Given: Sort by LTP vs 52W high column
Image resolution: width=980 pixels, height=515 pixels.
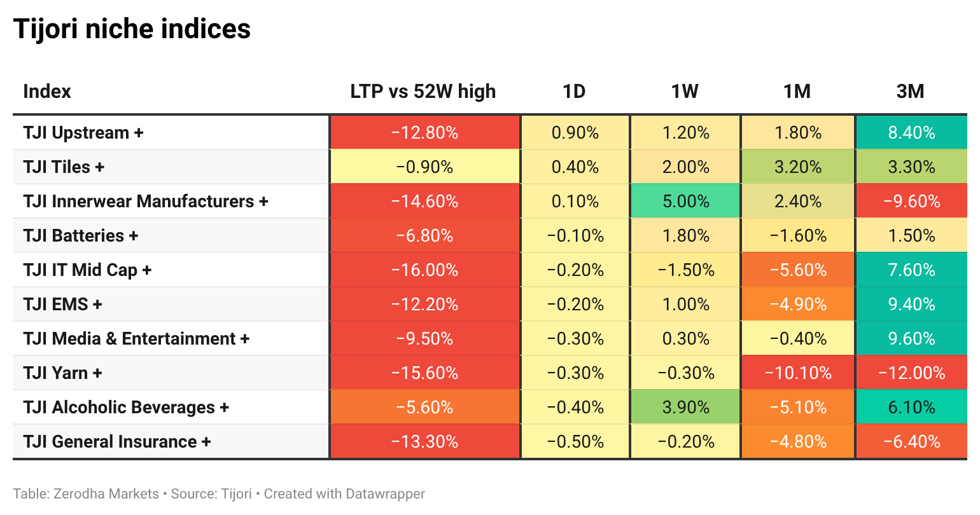Looking at the screenshot, I should click(423, 91).
